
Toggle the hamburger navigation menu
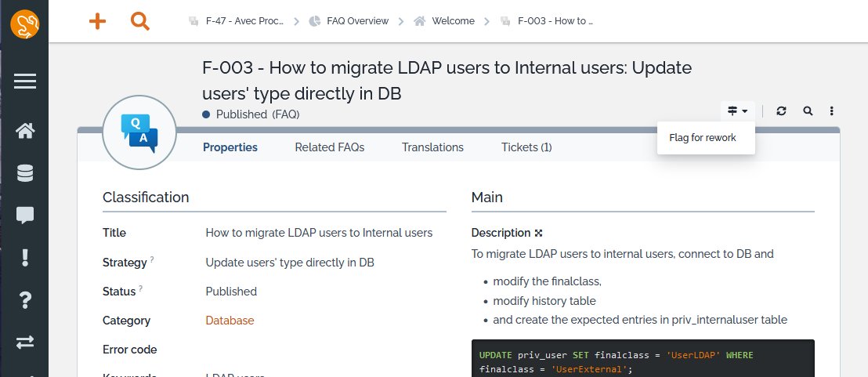pyautogui.click(x=25, y=82)
